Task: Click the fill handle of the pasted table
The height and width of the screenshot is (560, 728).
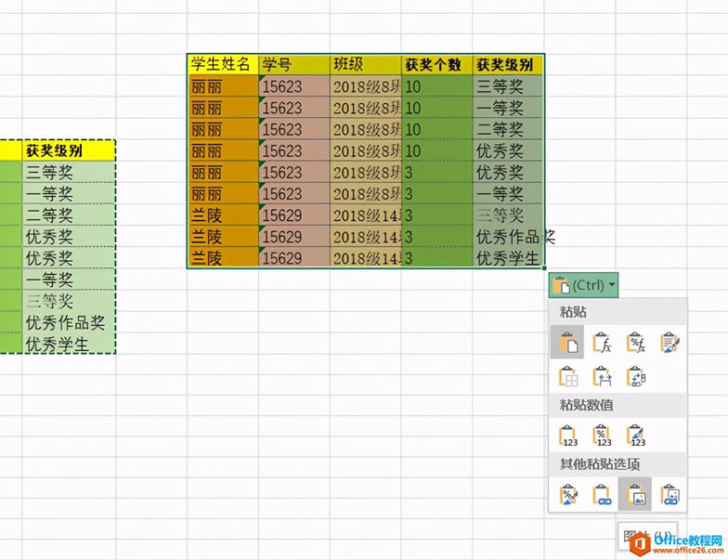Action: click(544, 267)
